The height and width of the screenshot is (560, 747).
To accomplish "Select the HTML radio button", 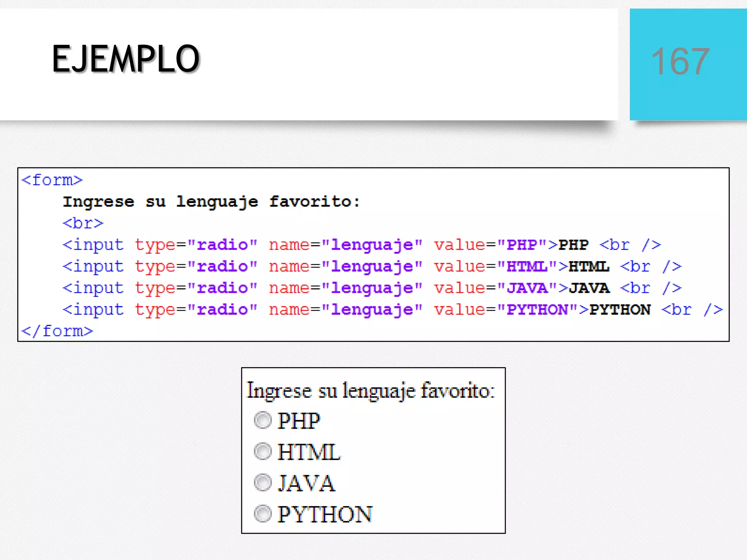I will click(x=263, y=451).
